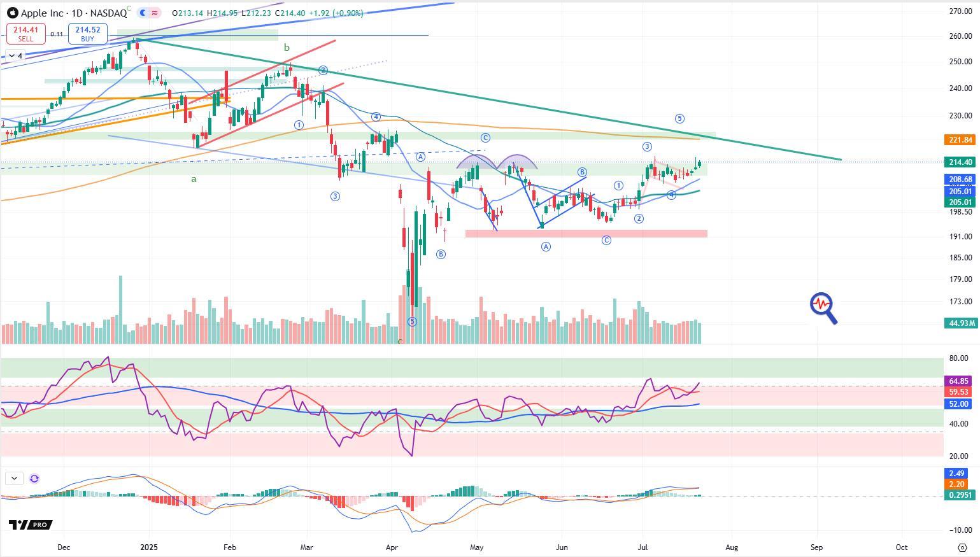Viewport: 980px width, 557px height.
Task: Click the pink support zone rectangle near 191
Action: [x=586, y=234]
